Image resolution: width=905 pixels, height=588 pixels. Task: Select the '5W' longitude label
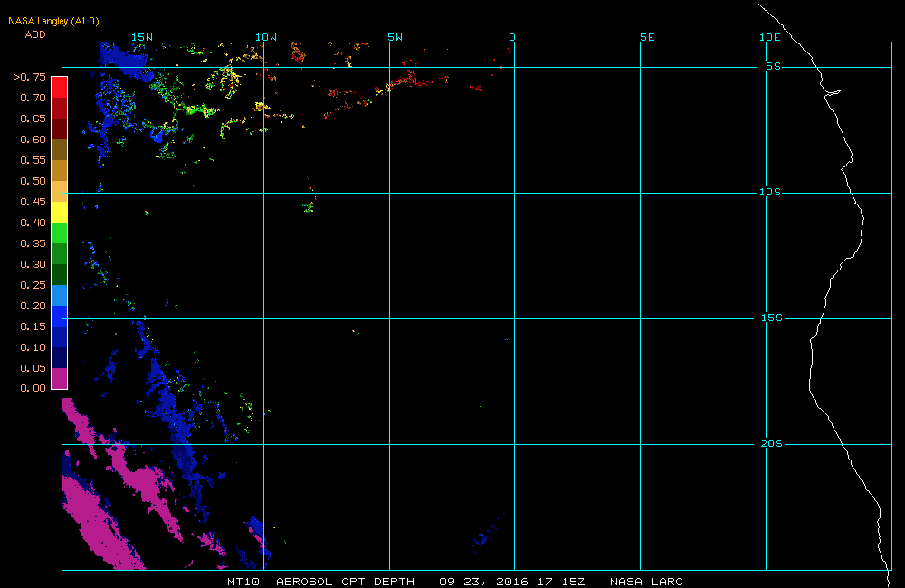395,37
